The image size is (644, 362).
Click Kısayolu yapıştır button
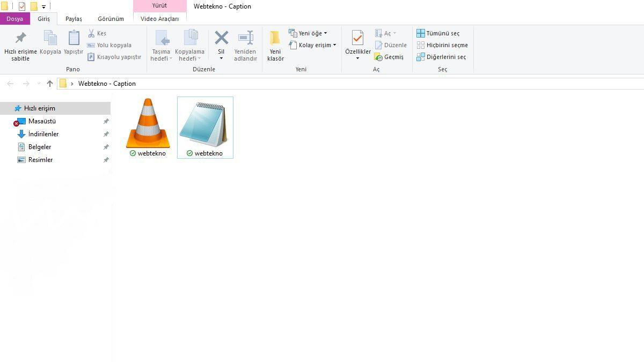point(114,57)
